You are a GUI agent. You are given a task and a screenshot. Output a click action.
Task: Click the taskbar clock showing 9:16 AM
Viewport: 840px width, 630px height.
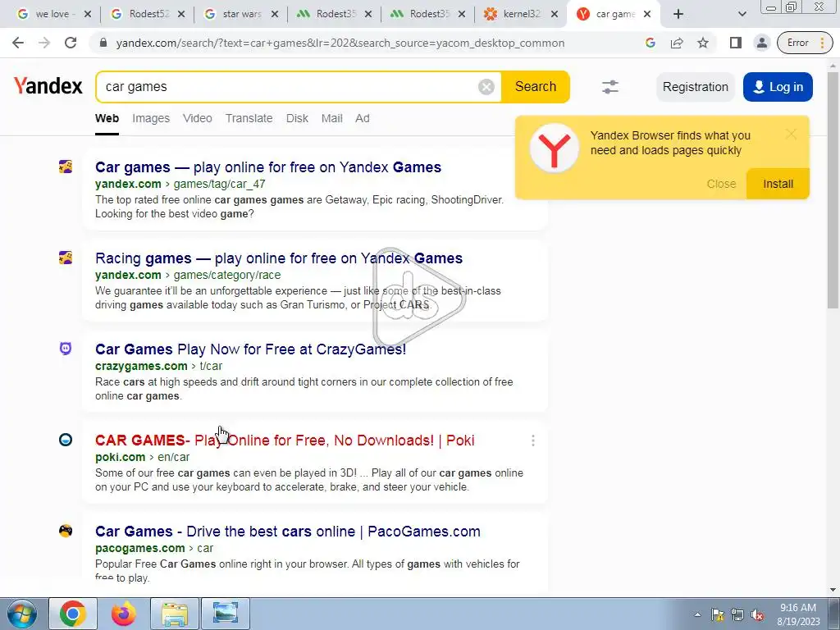click(x=798, y=614)
